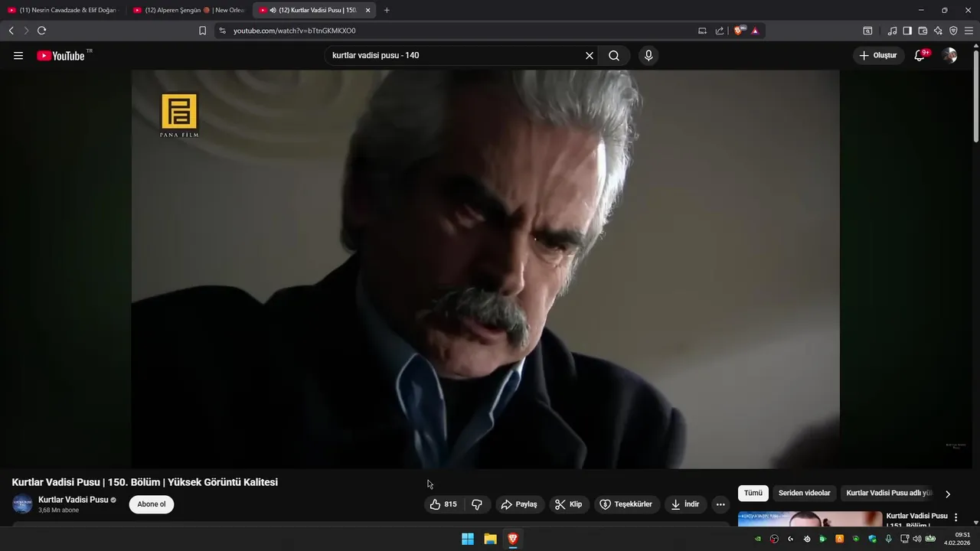
Task: Open the Brave VPN shield icon
Action: click(953, 31)
